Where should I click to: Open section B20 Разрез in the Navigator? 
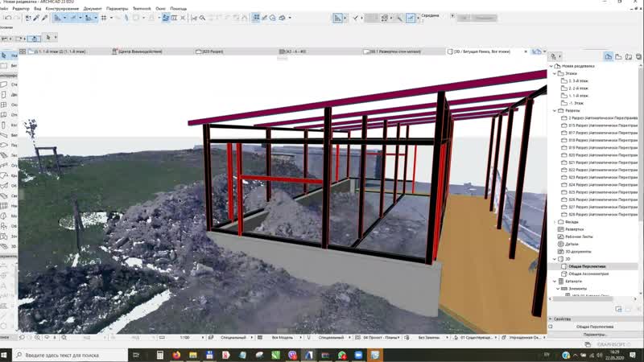pyautogui.click(x=596, y=155)
